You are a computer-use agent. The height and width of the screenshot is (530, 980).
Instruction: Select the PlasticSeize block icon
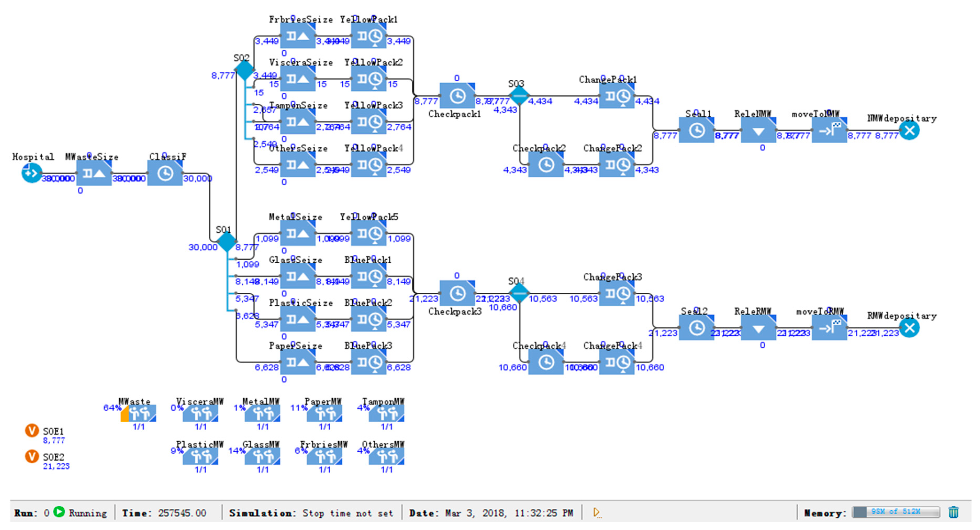(x=298, y=319)
